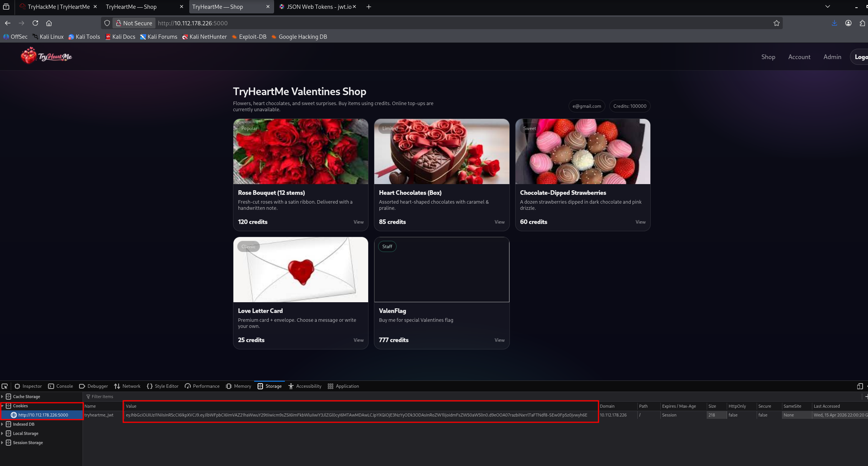868x466 pixels.
Task: Open the OffSec bookmark
Action: point(15,37)
